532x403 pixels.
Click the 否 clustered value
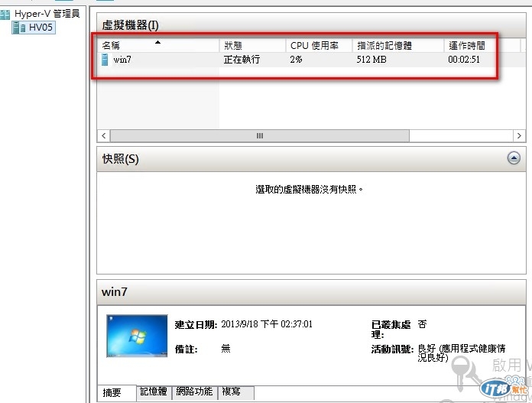(x=422, y=324)
